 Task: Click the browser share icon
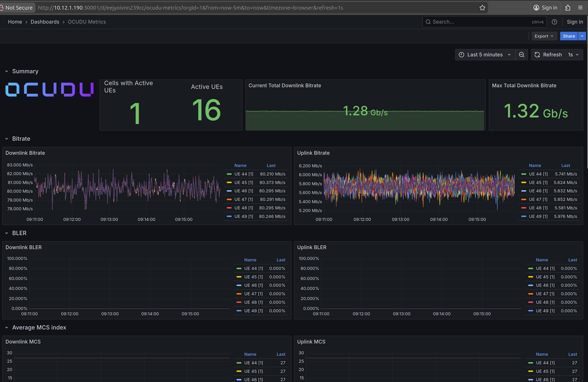(x=567, y=8)
